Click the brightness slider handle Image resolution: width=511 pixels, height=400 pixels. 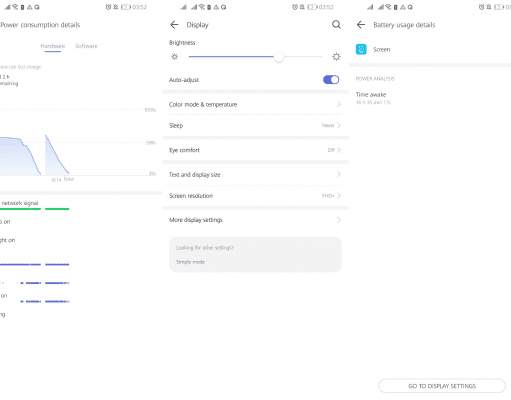pos(279,57)
